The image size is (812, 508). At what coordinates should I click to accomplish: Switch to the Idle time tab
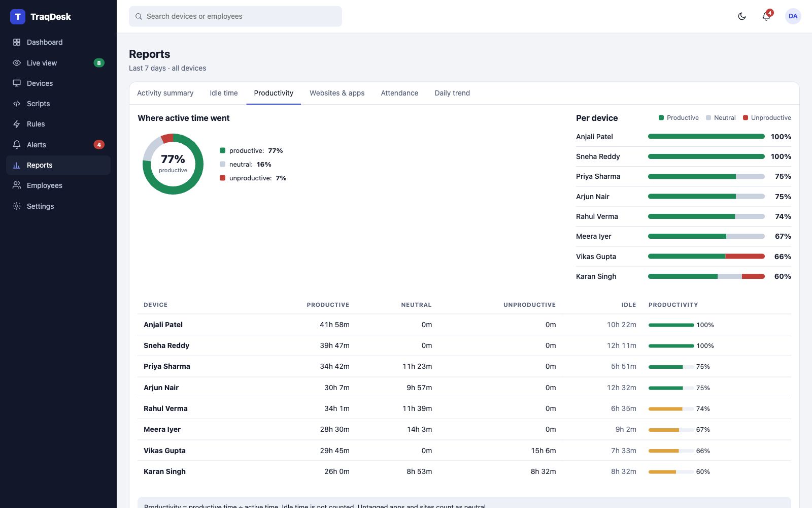click(224, 93)
